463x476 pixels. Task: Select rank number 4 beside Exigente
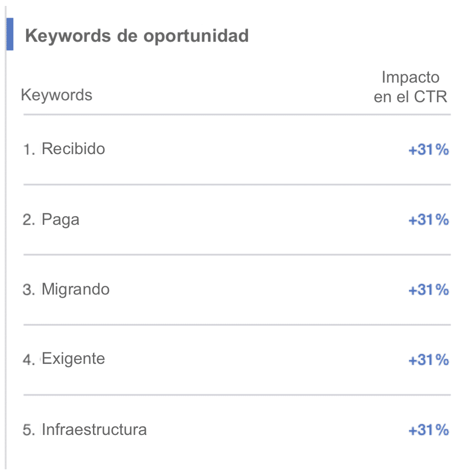(x=30, y=360)
